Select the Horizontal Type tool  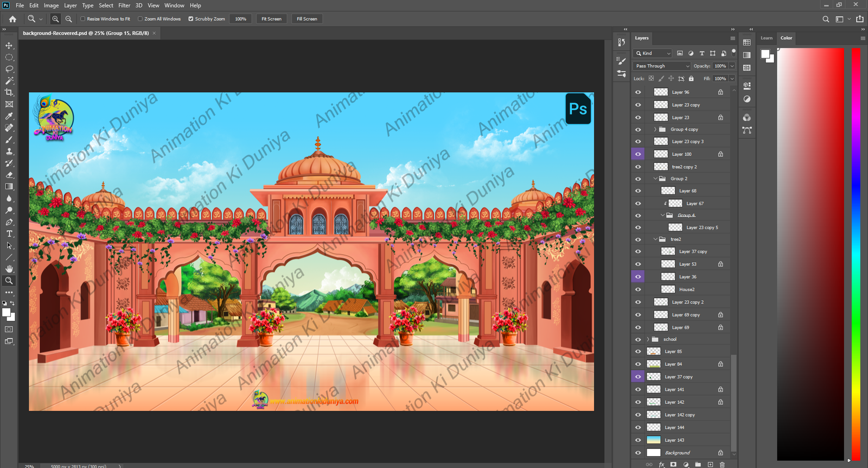click(9, 234)
